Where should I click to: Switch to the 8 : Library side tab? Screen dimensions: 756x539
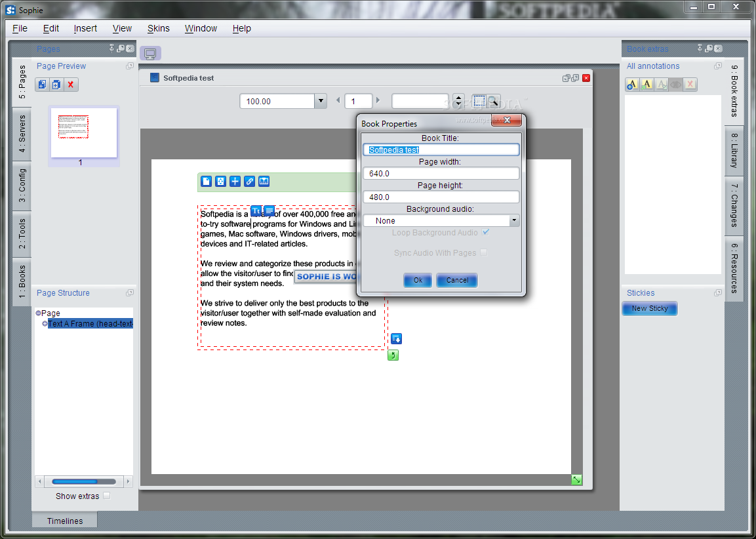coord(734,151)
